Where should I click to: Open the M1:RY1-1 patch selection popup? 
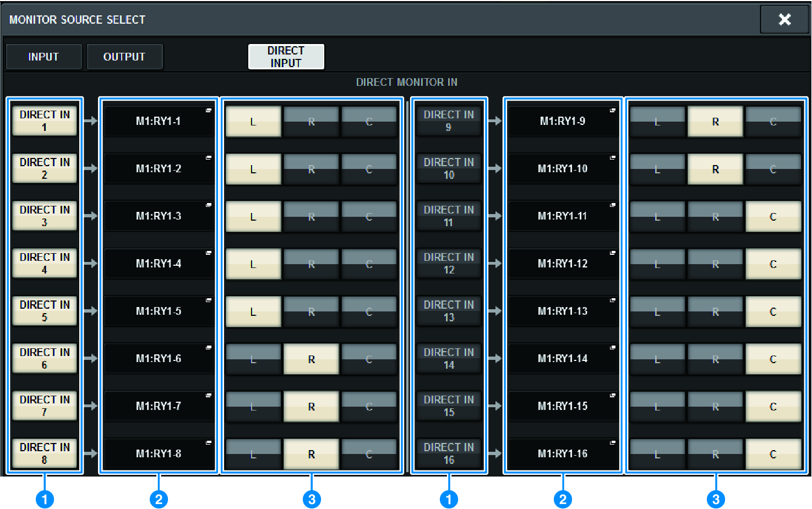(x=159, y=120)
